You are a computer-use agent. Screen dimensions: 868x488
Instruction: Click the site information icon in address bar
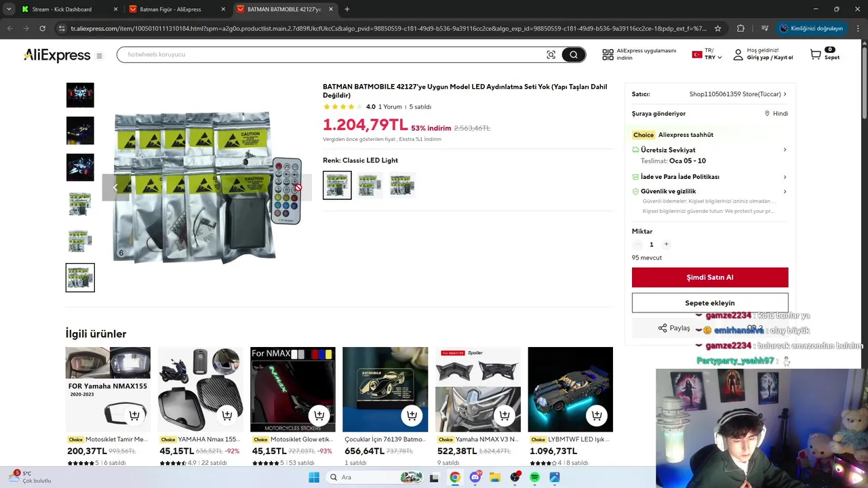pyautogui.click(x=62, y=28)
